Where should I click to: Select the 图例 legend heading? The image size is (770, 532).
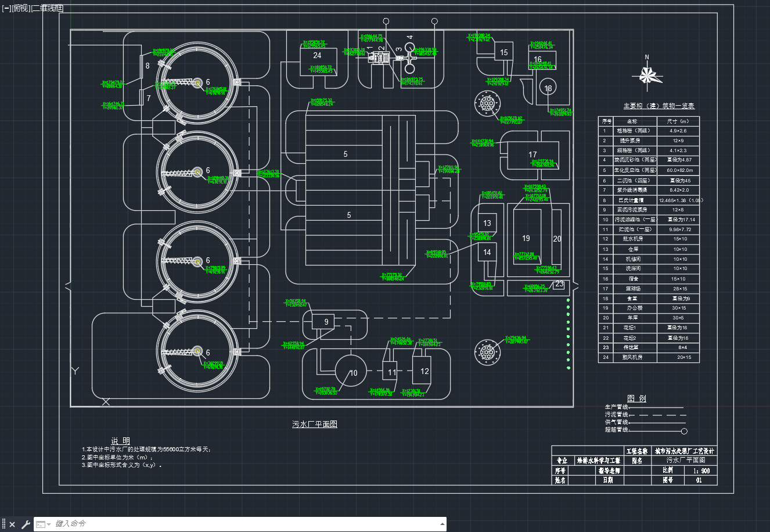(636, 398)
